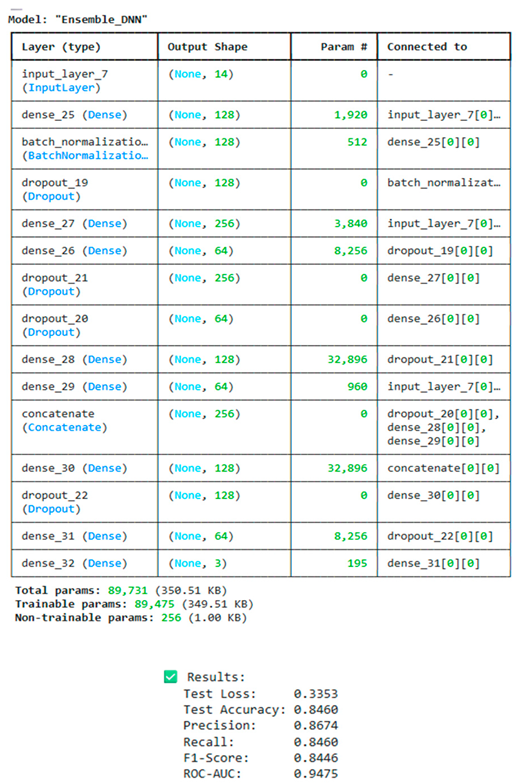Click the "(None, 3)" output shape
518x784 pixels.
pyautogui.click(x=198, y=564)
